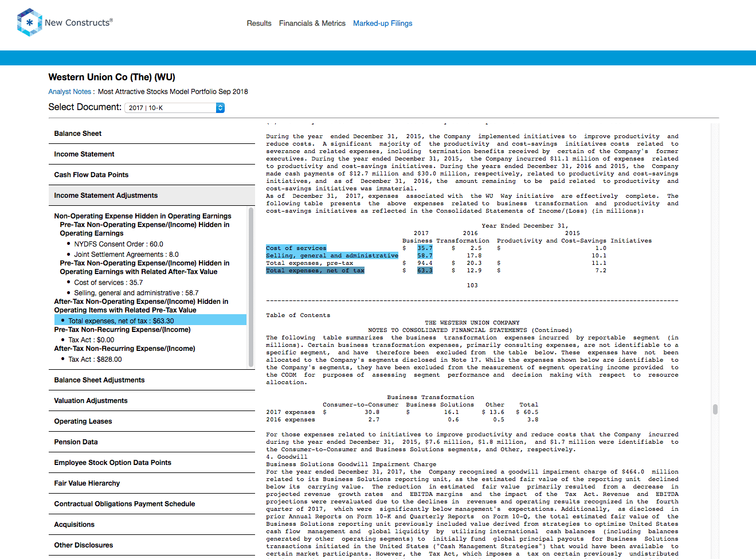The height and width of the screenshot is (559, 756).
Task: Expand Other Disclosures section
Action: [152, 545]
